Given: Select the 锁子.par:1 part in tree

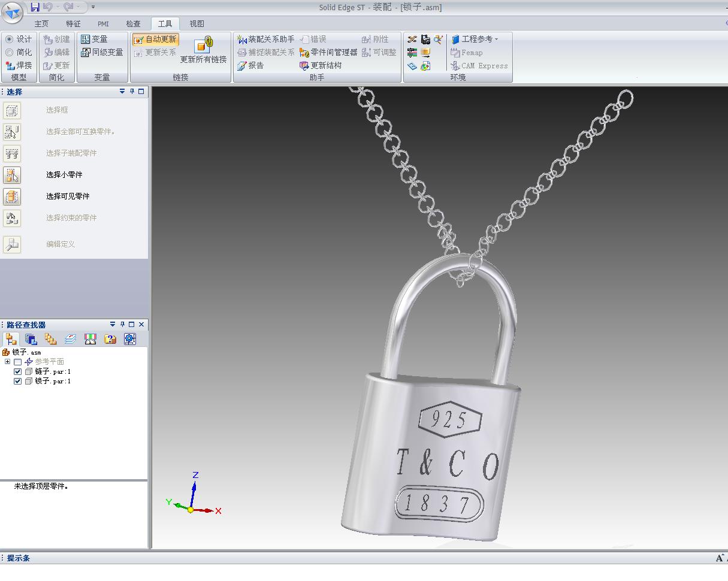Looking at the screenshot, I should tap(53, 381).
